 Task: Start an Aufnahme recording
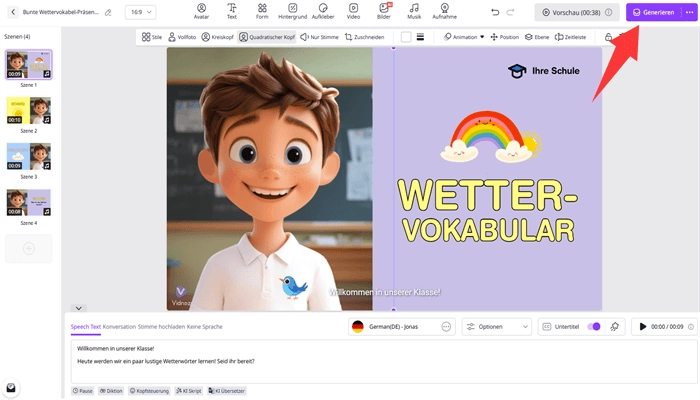click(x=444, y=11)
